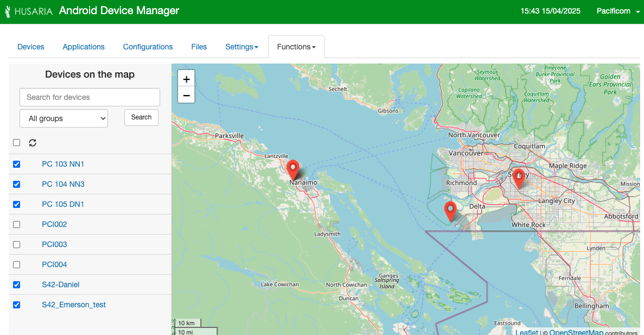Viewport: 644px width, 335px height.
Task: Open the PC 105 DN1 device link
Action: [x=63, y=205]
